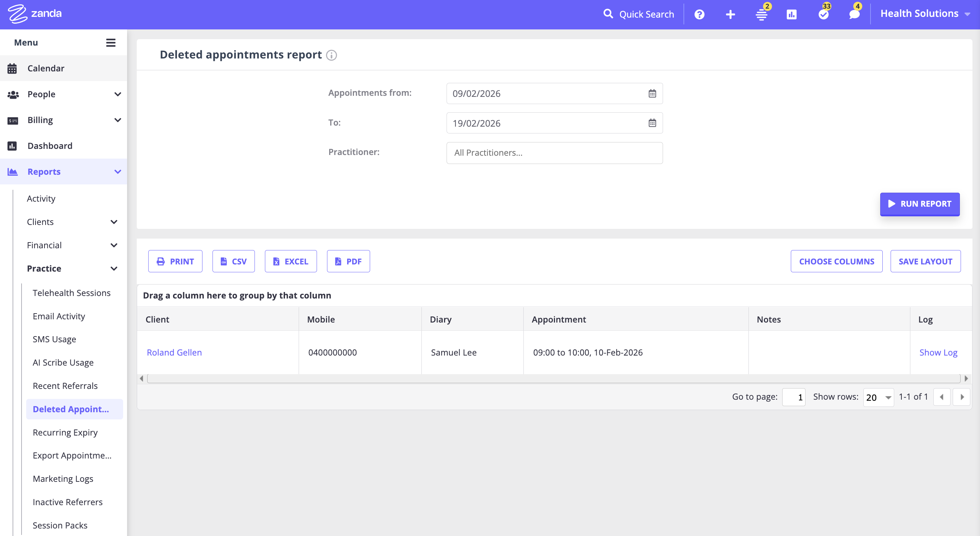
Task: Toggle the Menu hamburger icon
Action: [111, 43]
